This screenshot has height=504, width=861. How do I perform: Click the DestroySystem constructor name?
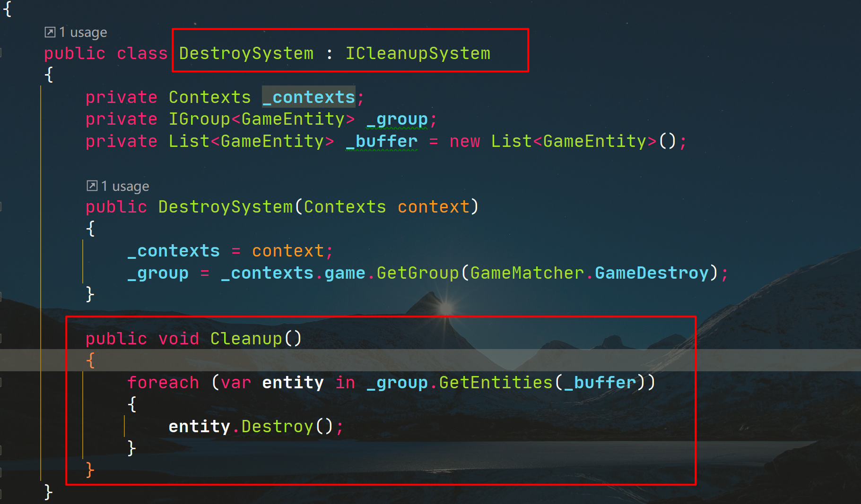(x=226, y=207)
